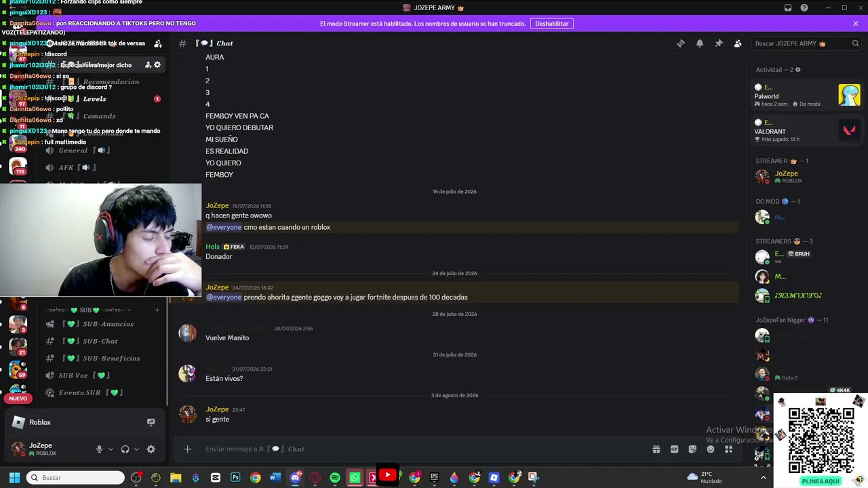Viewport: 868px width, 488px height.
Task: Open the Palworld activity card
Action: [x=807, y=96]
